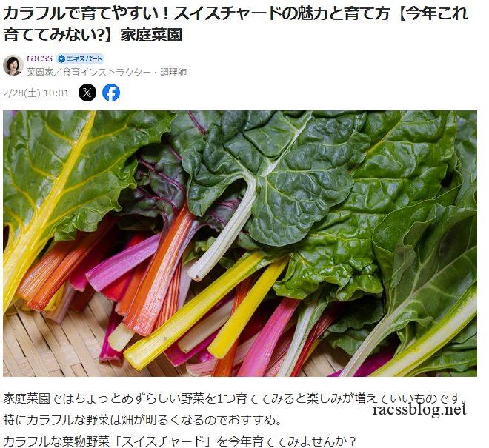This screenshot has width=489, height=448.
Task: Click the line 特にカラフルな野菜は畑が明るくなる
Action: click(x=142, y=421)
